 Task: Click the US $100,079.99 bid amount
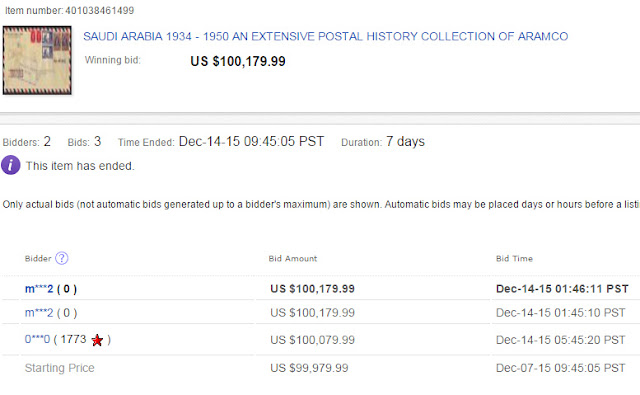pos(312,340)
